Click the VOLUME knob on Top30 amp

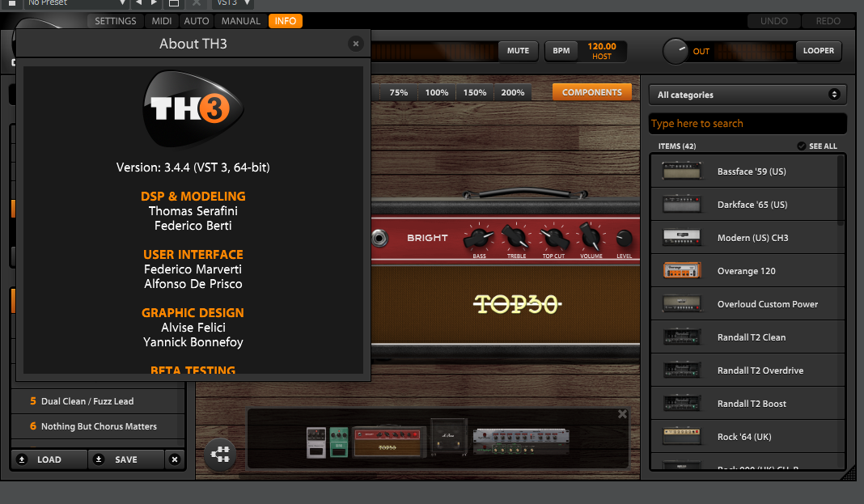(590, 237)
